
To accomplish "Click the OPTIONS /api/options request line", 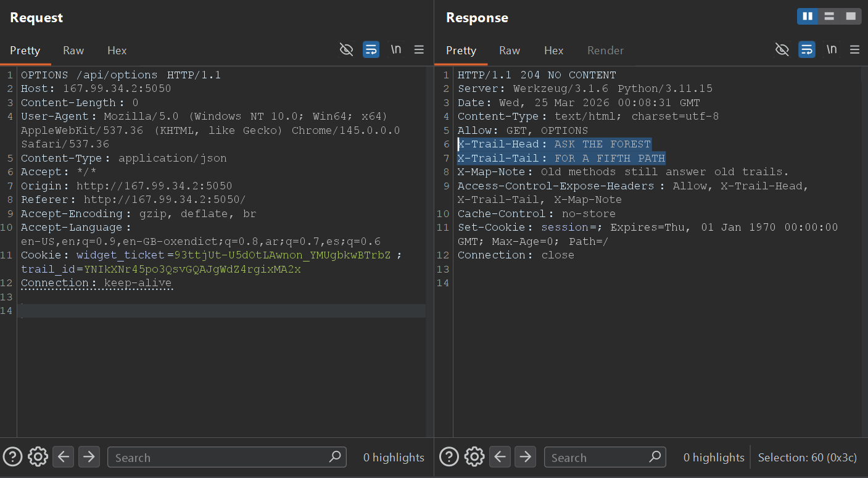I will point(121,75).
